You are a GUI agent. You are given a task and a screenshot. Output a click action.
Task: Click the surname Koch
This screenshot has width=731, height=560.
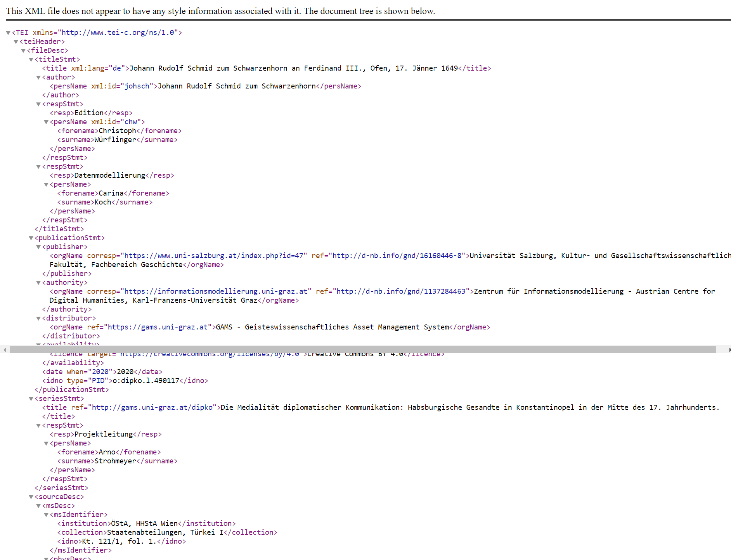tap(103, 202)
